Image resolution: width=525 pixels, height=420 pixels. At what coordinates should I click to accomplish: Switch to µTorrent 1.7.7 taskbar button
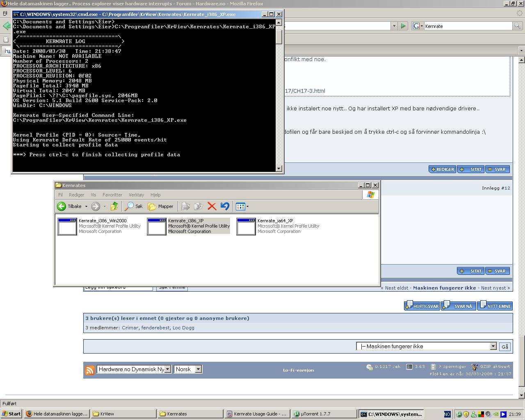(324, 414)
